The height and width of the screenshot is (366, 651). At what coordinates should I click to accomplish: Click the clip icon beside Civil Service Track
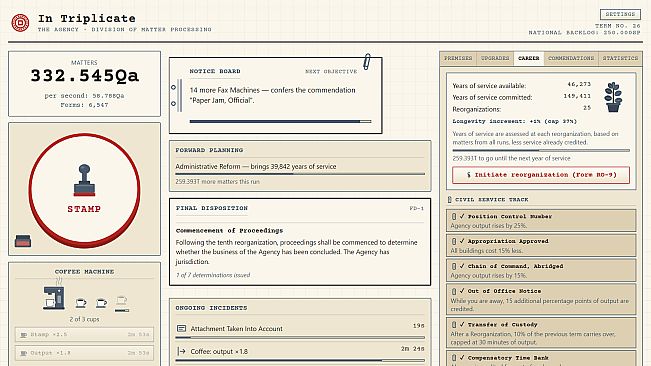tap(449, 200)
